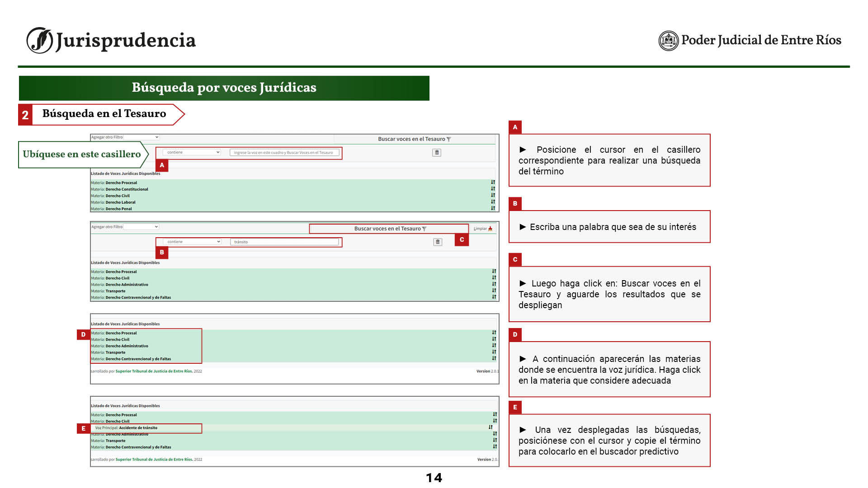This screenshot has width=868, height=488.
Task: Open Agregar otro Filtro dropdown in the 'tránsito' panel
Action: tap(142, 227)
